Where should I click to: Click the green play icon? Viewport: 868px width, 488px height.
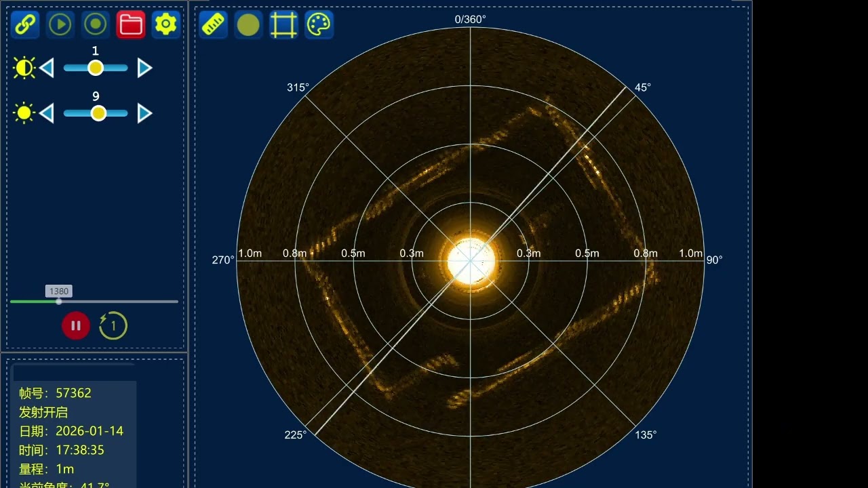click(x=60, y=24)
